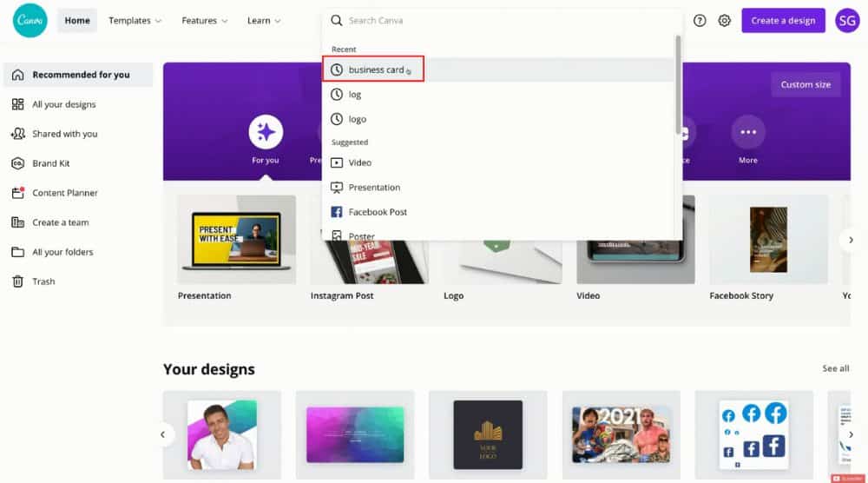Open the dark gold logo design
Image resolution: width=868 pixels, height=483 pixels.
(488, 435)
